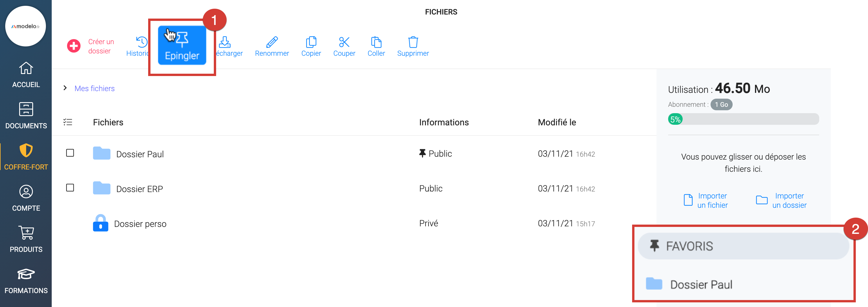The image size is (868, 307).
Task: Click the Renommer pencil icon
Action: [x=272, y=42]
